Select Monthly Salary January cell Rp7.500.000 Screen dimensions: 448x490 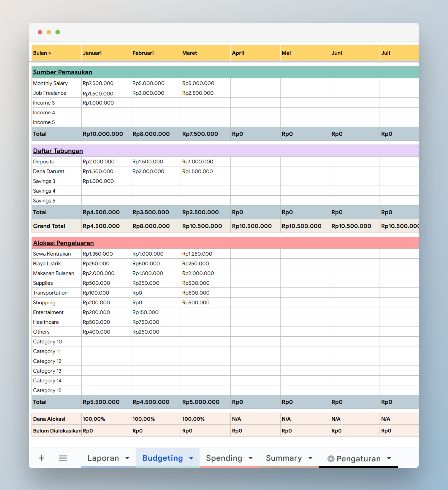(x=106, y=83)
